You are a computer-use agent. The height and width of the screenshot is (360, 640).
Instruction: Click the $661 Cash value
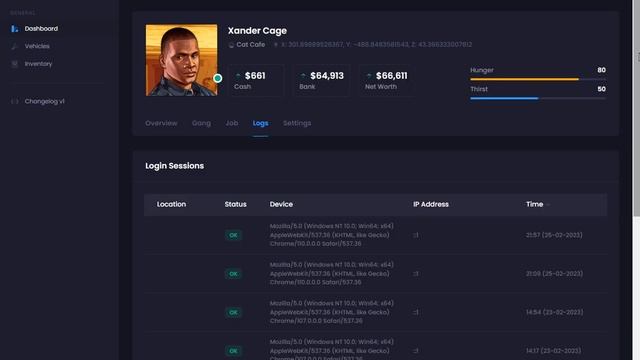pos(255,76)
